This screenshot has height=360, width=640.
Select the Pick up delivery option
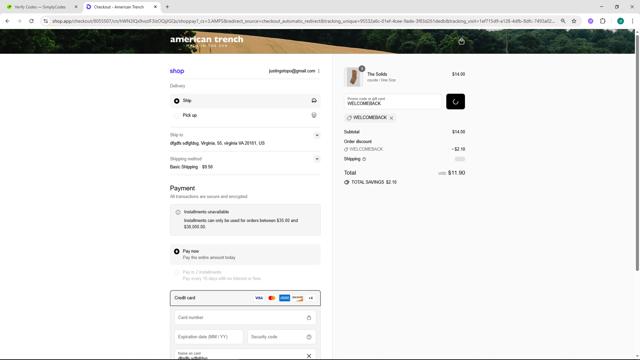click(x=176, y=116)
